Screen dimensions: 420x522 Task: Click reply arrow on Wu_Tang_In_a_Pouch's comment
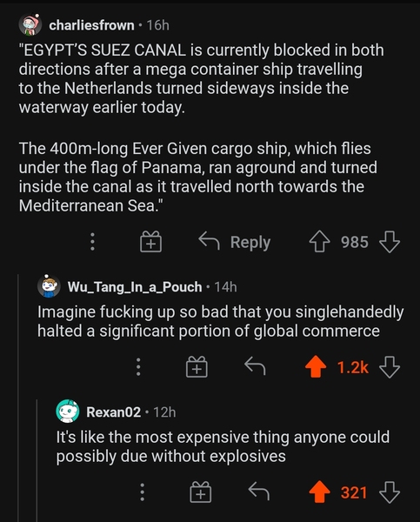255,366
